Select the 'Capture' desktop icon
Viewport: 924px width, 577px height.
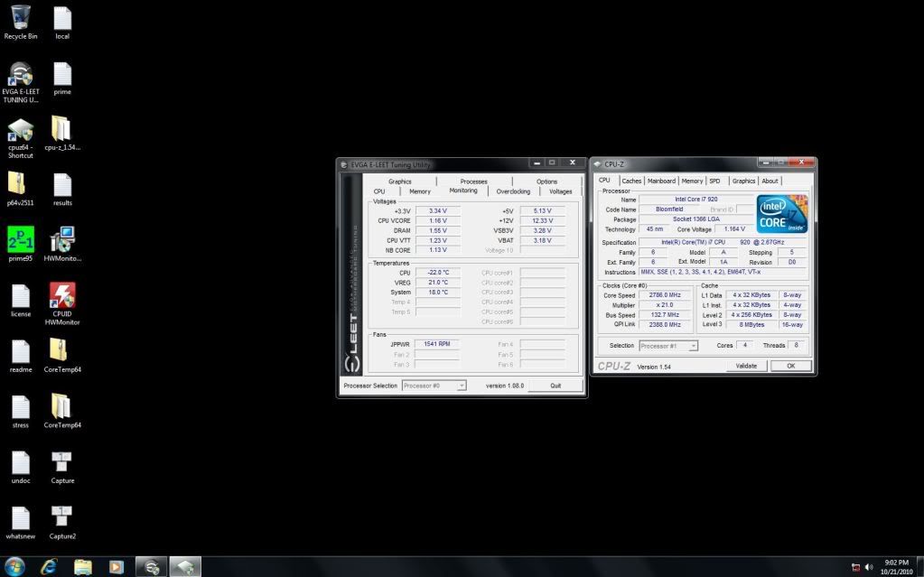(62, 468)
